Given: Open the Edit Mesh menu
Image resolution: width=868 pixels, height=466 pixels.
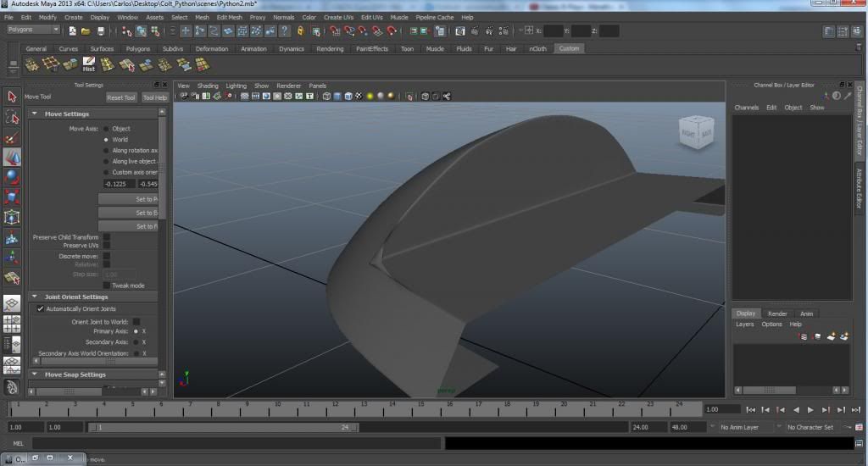Looking at the screenshot, I should pyautogui.click(x=228, y=17).
